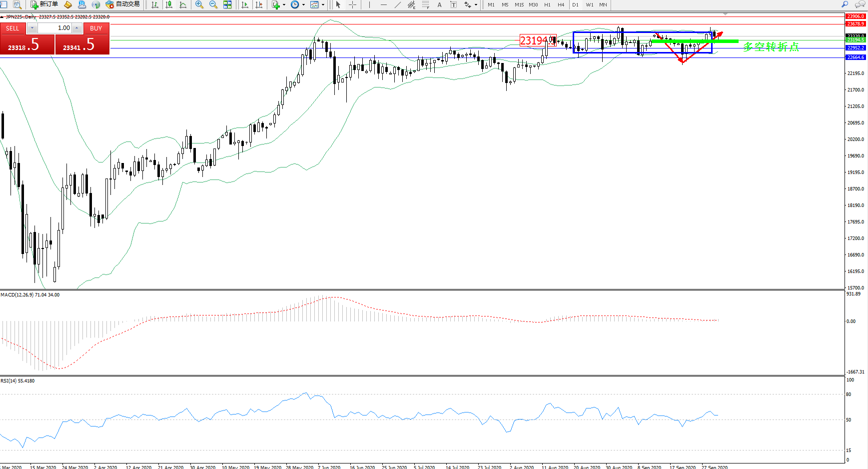Enable chart auto scroll icon
This screenshot has width=868, height=469.
tap(245, 4)
